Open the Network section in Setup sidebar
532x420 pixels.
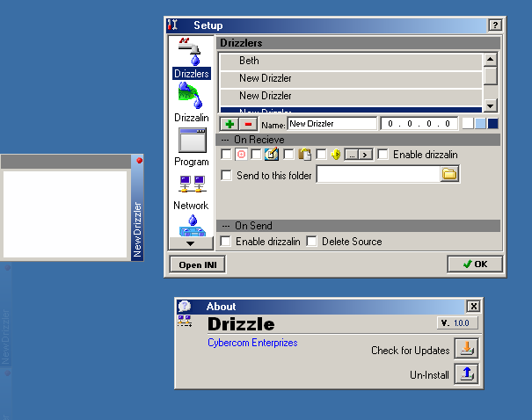pyautogui.click(x=192, y=192)
